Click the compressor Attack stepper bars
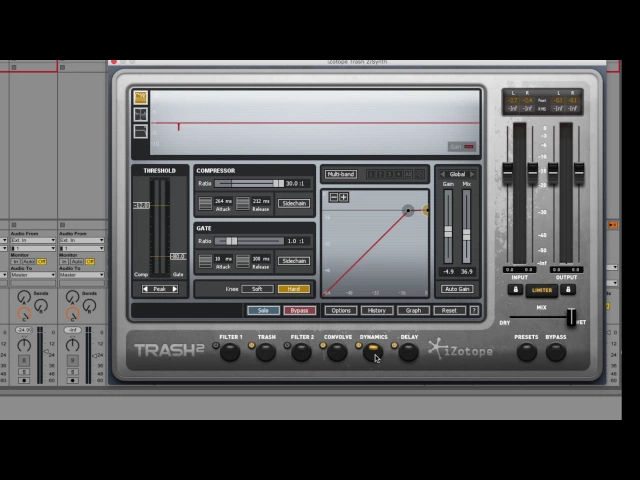The image size is (640, 480). 205,203
